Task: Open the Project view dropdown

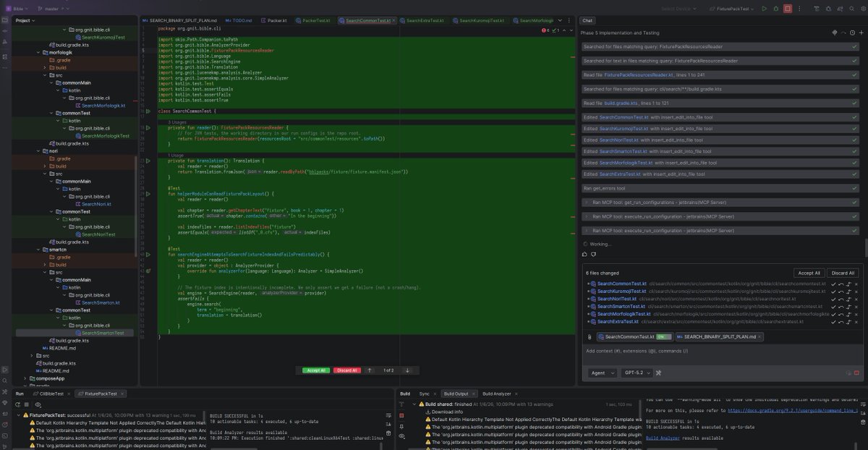Action: point(25,20)
